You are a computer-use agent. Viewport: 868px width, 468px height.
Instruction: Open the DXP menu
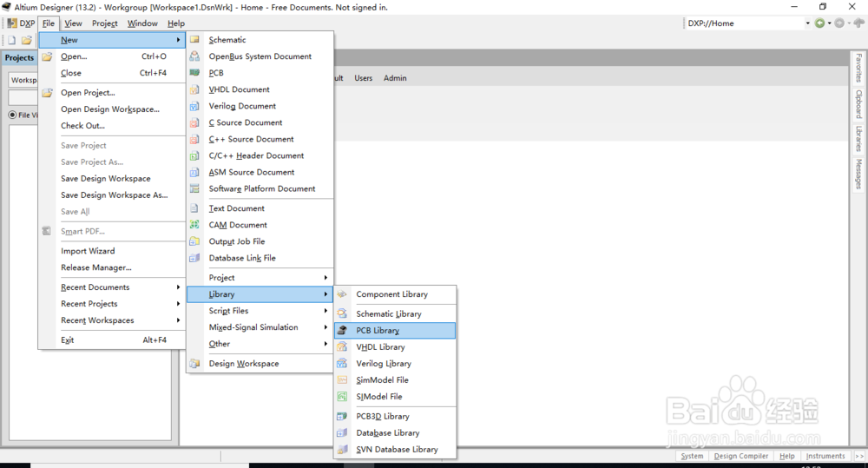[x=21, y=23]
